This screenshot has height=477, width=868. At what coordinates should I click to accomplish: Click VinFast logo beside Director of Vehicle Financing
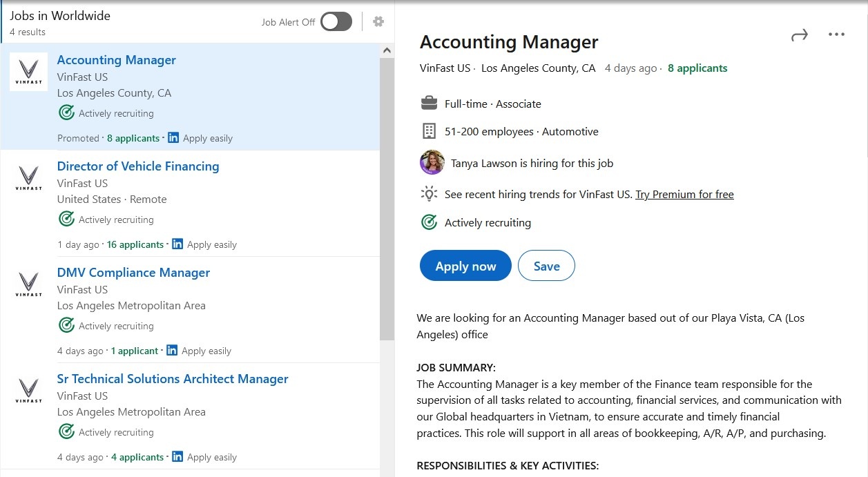pos(28,178)
